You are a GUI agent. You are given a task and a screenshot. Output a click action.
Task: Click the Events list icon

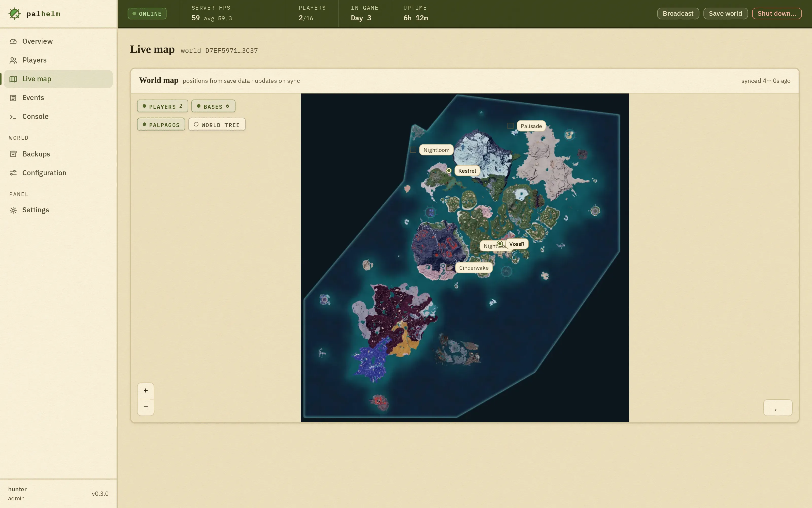(13, 98)
